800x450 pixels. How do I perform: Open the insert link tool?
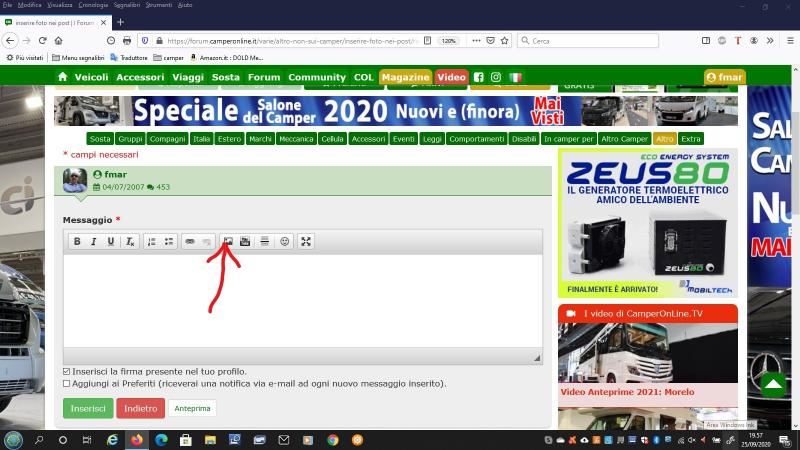pyautogui.click(x=190, y=241)
